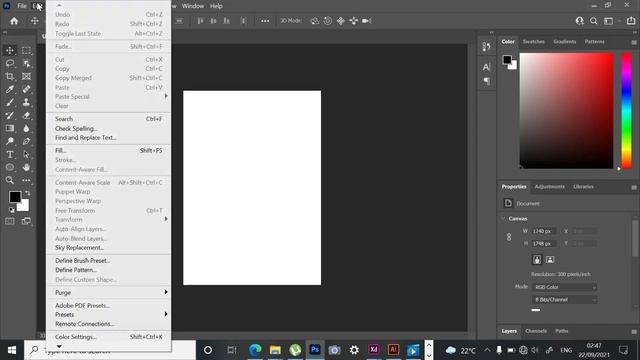Open the workspace switcher icon
This screenshot has height=360, width=640.
pos(609,21)
